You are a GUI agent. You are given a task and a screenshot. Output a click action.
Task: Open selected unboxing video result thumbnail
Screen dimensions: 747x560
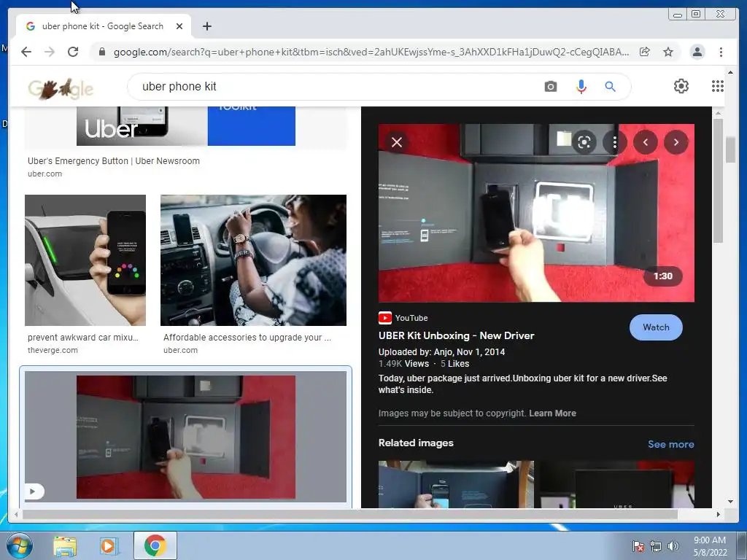coord(186,437)
